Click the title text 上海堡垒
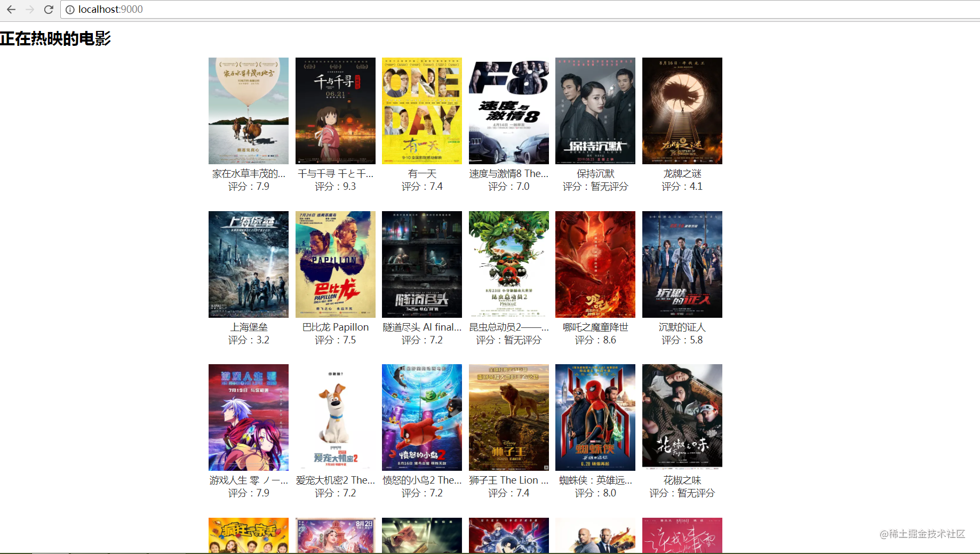Image resolution: width=980 pixels, height=554 pixels. coord(249,327)
